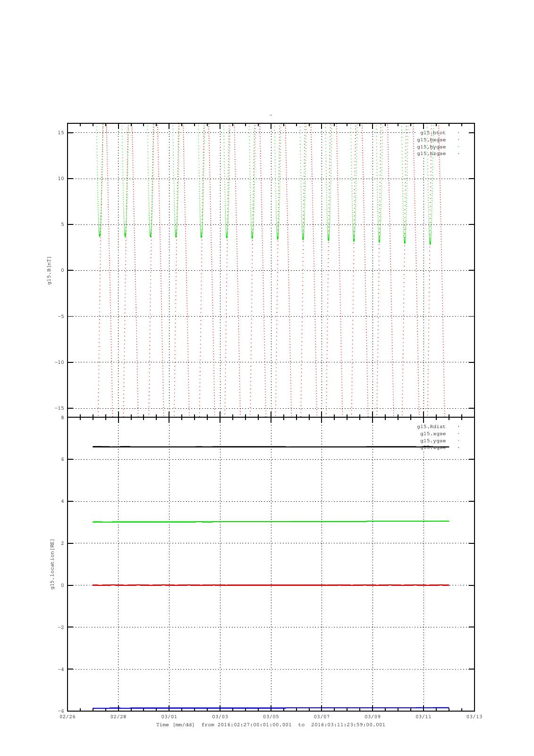Viewport: 534px width, 756px height.
Task: Click the 4 tick on the location axis
Action: [63, 501]
